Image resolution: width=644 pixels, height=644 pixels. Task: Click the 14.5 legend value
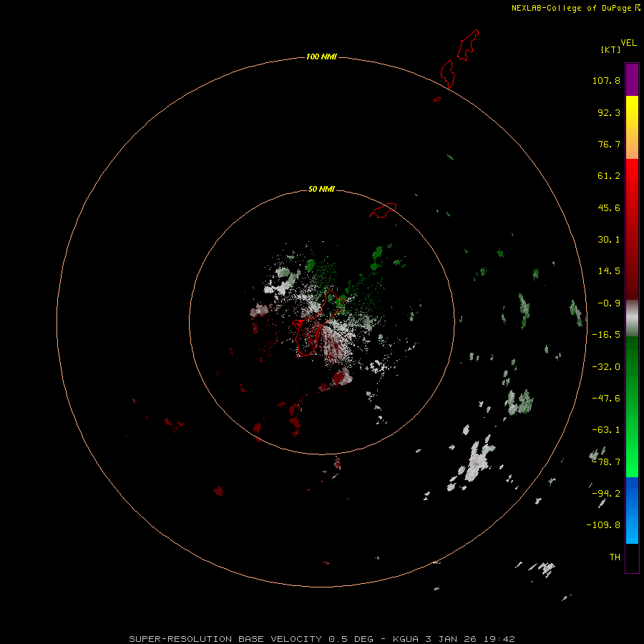pyautogui.click(x=609, y=271)
